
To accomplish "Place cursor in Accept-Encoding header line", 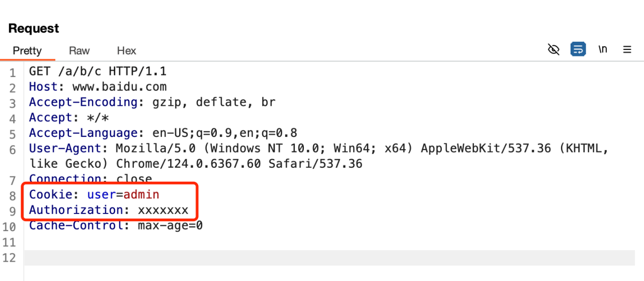I will (151, 102).
